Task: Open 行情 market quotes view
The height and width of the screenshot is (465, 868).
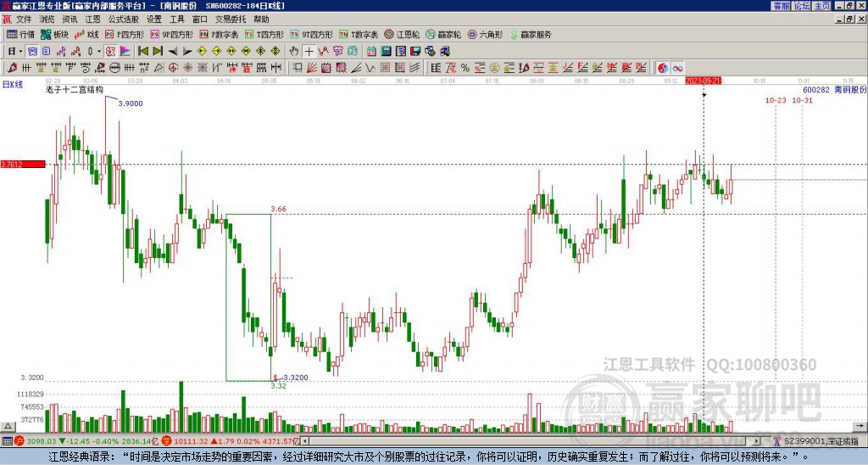Action: click(x=21, y=34)
